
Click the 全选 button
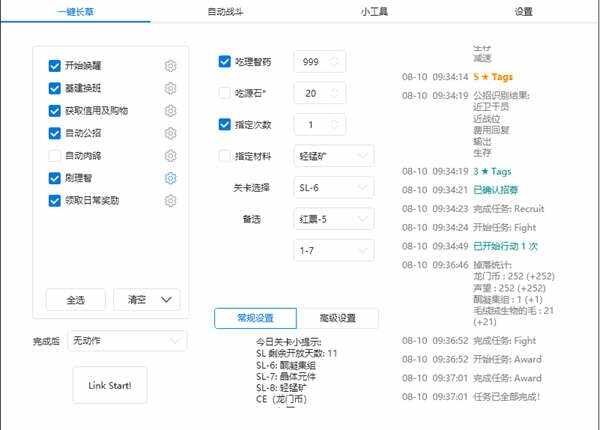[75, 299]
